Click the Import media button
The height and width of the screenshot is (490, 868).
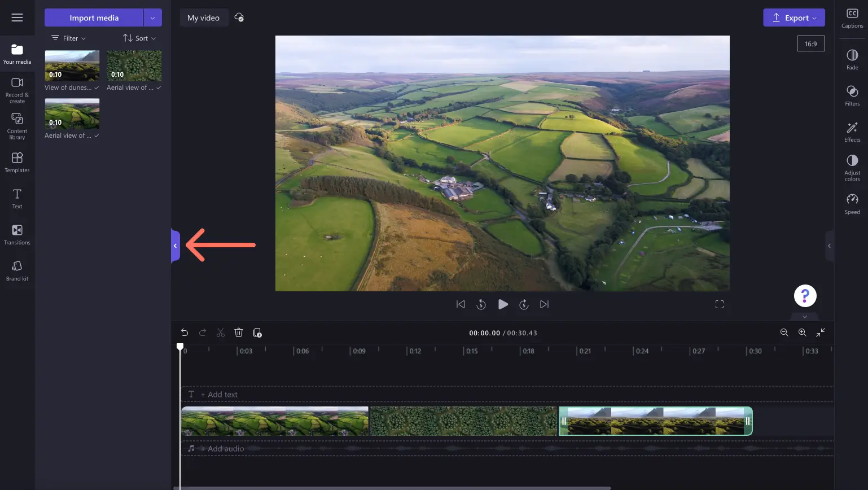click(x=94, y=17)
